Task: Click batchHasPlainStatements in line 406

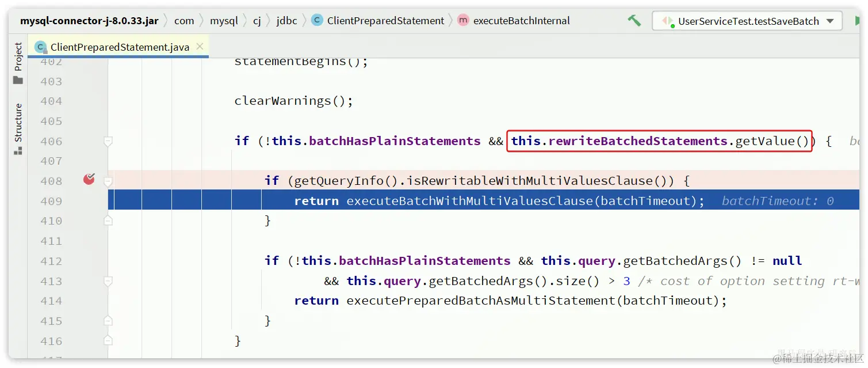Action: tap(395, 141)
